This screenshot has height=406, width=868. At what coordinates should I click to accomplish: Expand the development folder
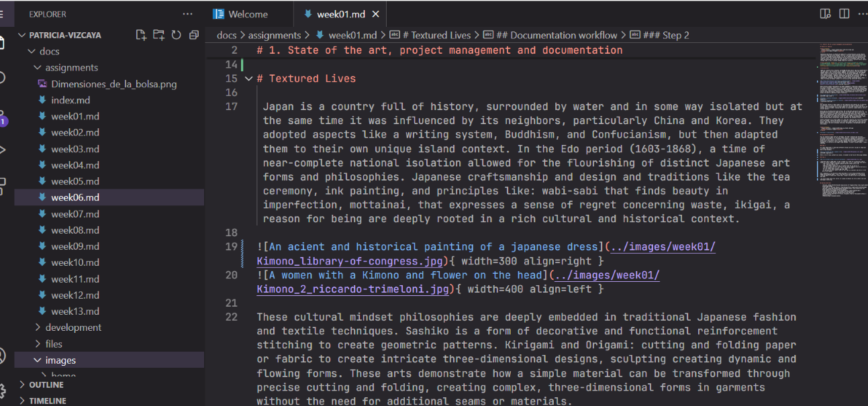click(x=38, y=327)
